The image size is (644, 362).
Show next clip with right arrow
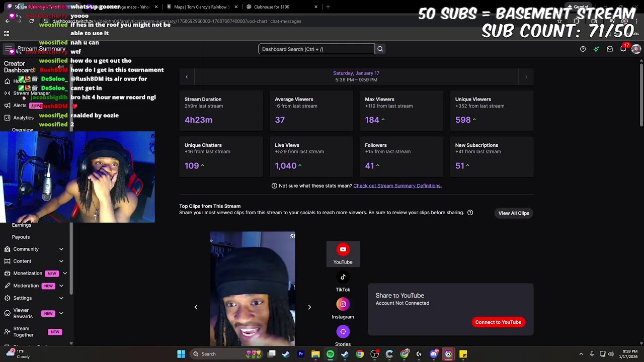[x=309, y=307]
